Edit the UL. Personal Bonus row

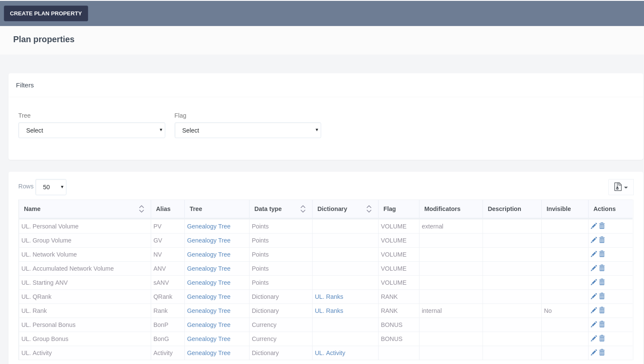click(594, 324)
